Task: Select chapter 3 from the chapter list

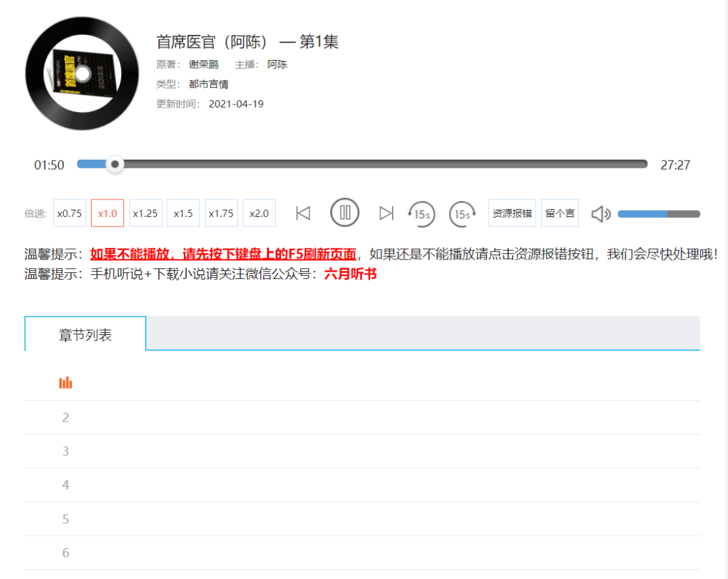Action: [65, 450]
